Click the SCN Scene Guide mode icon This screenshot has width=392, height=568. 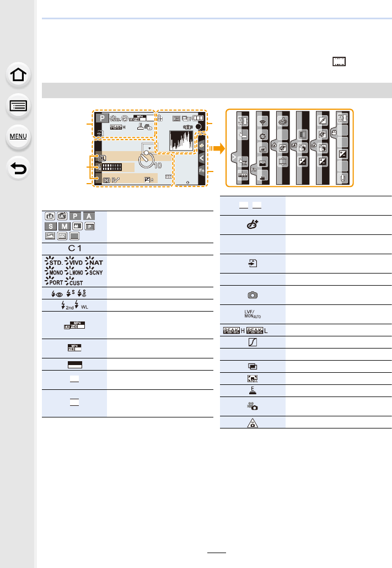pos(62,236)
